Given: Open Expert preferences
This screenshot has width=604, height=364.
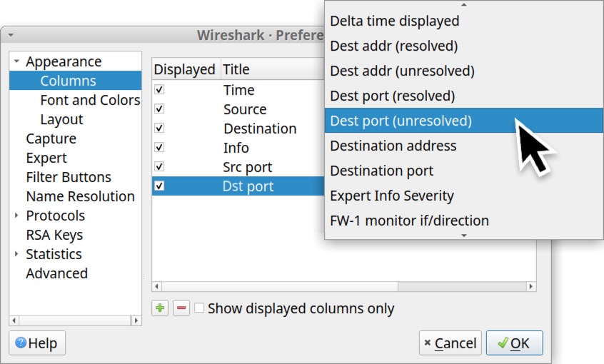Looking at the screenshot, I should (46, 158).
